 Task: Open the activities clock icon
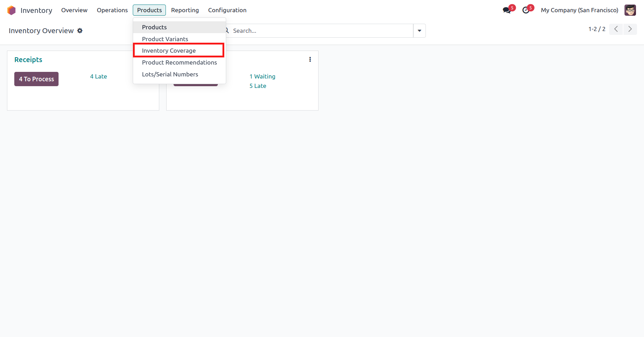click(x=526, y=10)
